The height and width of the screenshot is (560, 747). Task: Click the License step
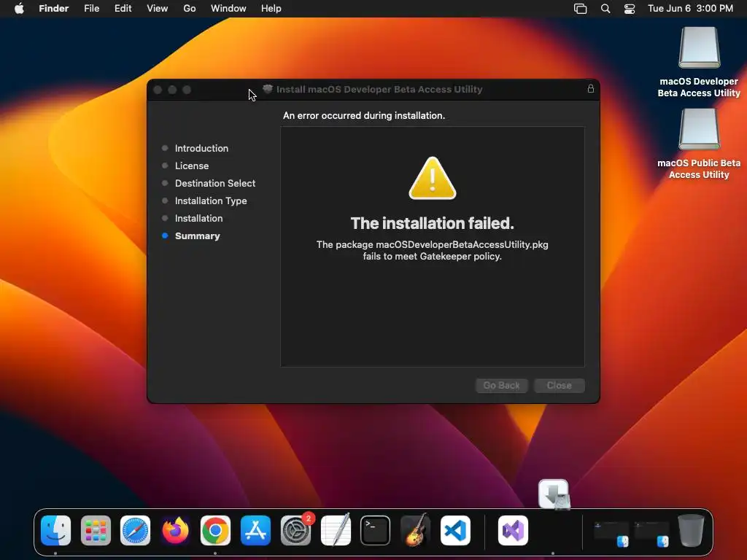point(192,166)
